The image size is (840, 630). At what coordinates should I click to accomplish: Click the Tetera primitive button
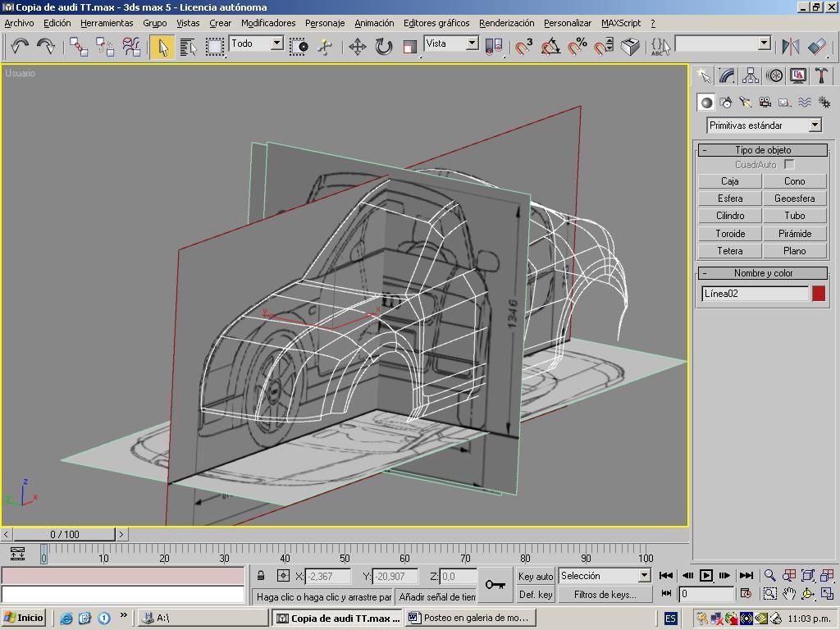729,251
